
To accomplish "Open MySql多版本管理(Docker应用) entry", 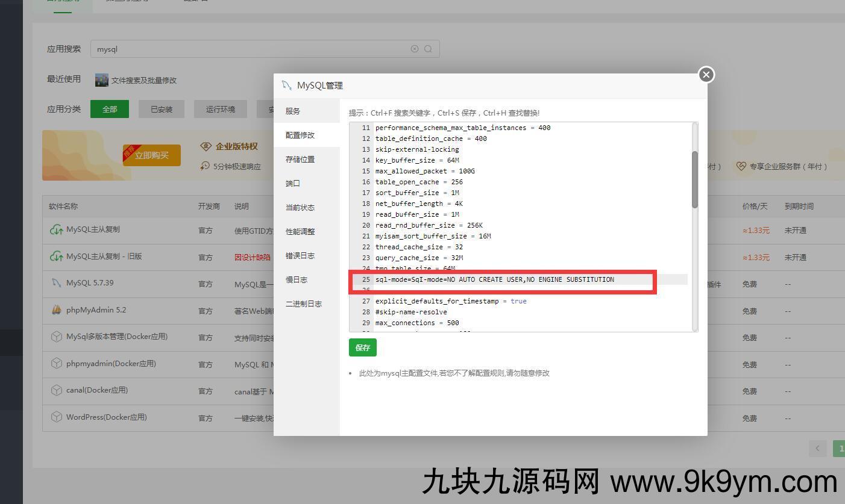I will pyautogui.click(x=117, y=336).
